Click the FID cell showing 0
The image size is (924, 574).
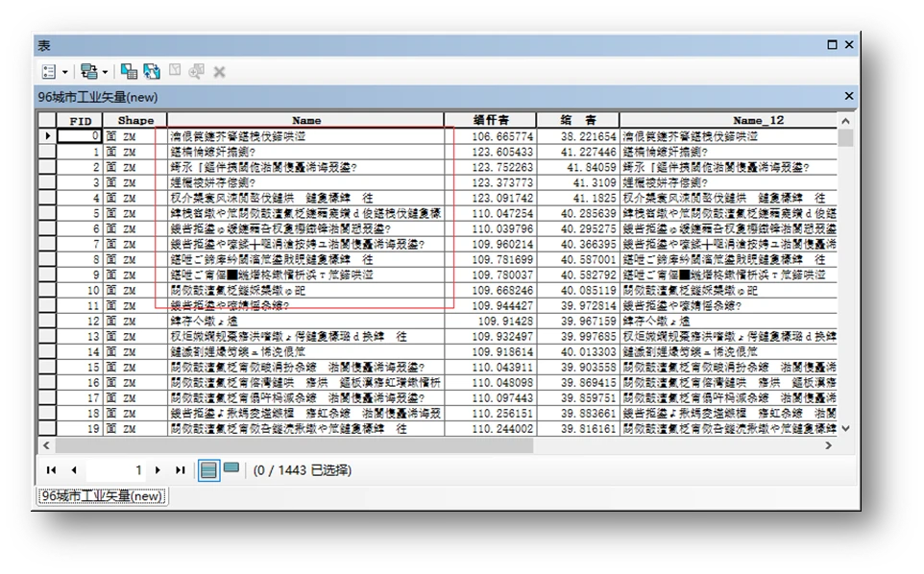80,136
